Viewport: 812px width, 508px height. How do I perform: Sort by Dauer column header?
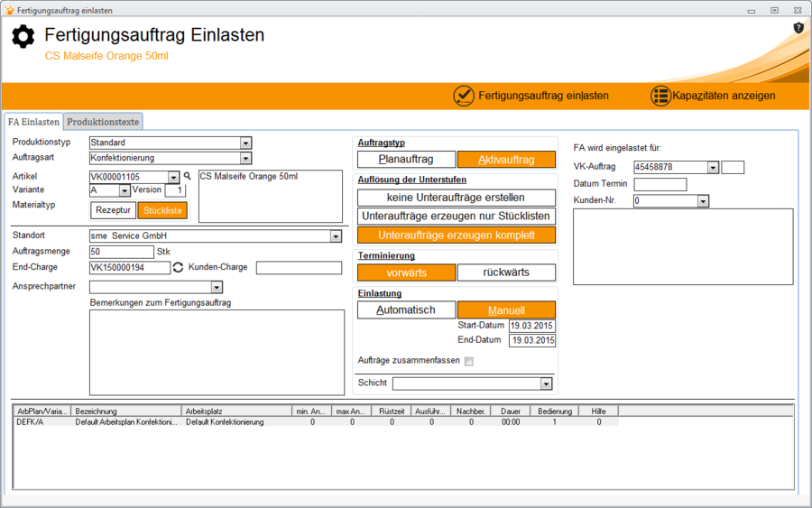click(x=511, y=411)
